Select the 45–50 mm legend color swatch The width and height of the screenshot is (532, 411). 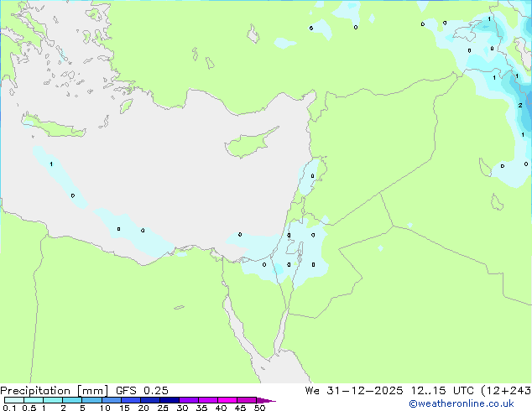coord(247,400)
